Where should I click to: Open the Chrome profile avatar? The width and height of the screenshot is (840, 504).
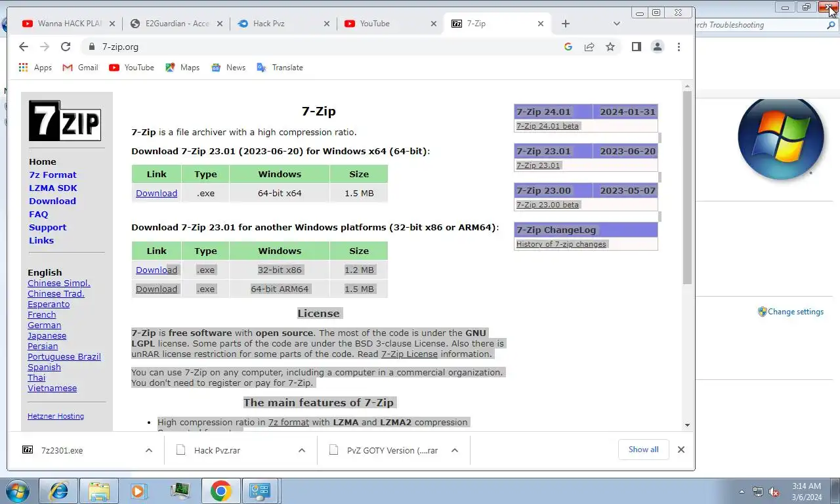coord(657,47)
